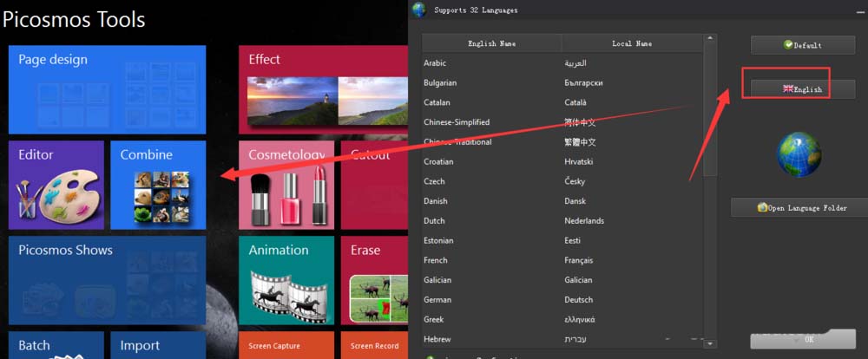The width and height of the screenshot is (868, 359).
Task: Select Galician in the language list
Action: (562, 280)
